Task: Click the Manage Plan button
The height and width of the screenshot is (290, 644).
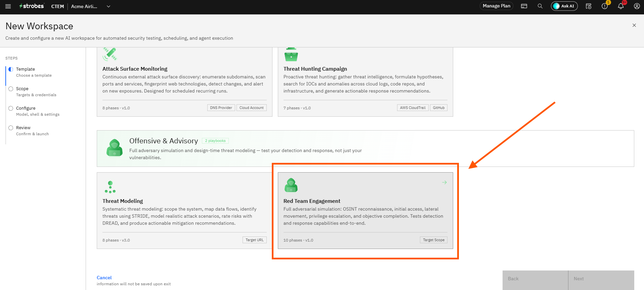Action: (497, 6)
